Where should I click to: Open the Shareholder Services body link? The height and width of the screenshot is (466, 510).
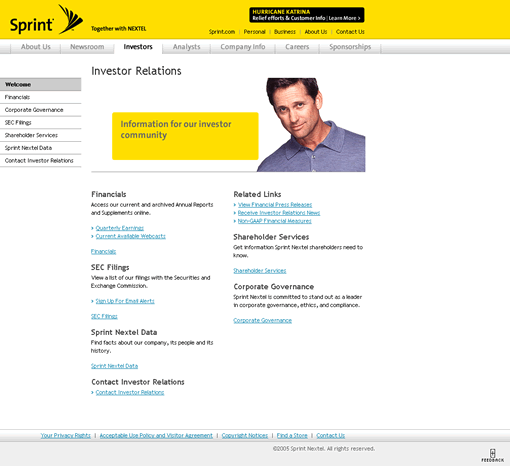pos(260,271)
